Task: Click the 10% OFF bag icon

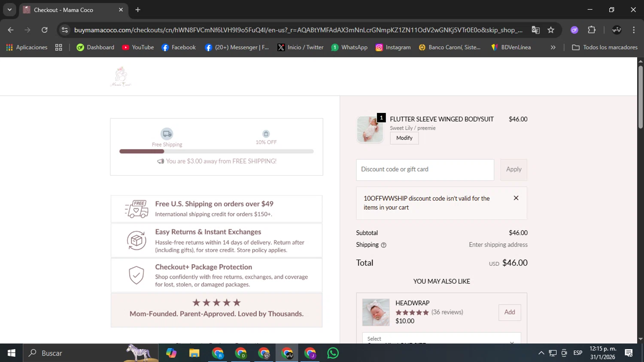Action: coord(266,134)
